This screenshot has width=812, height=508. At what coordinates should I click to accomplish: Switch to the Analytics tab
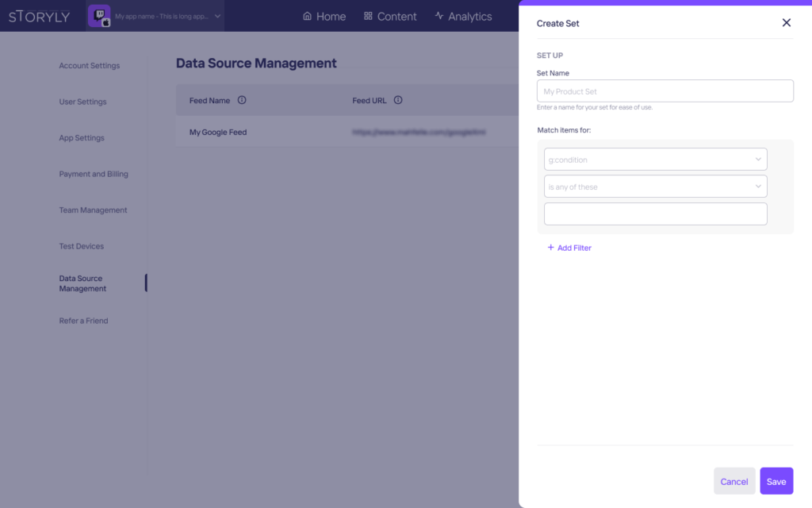click(x=463, y=17)
